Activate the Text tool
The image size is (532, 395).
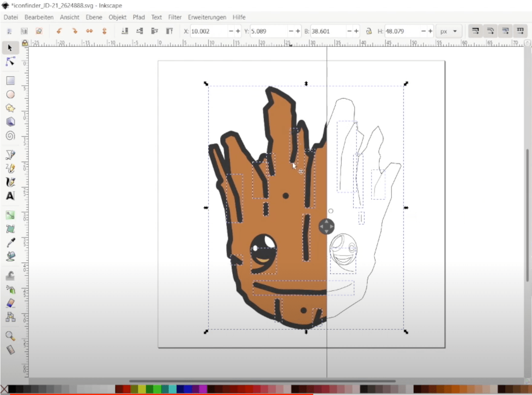pos(10,196)
